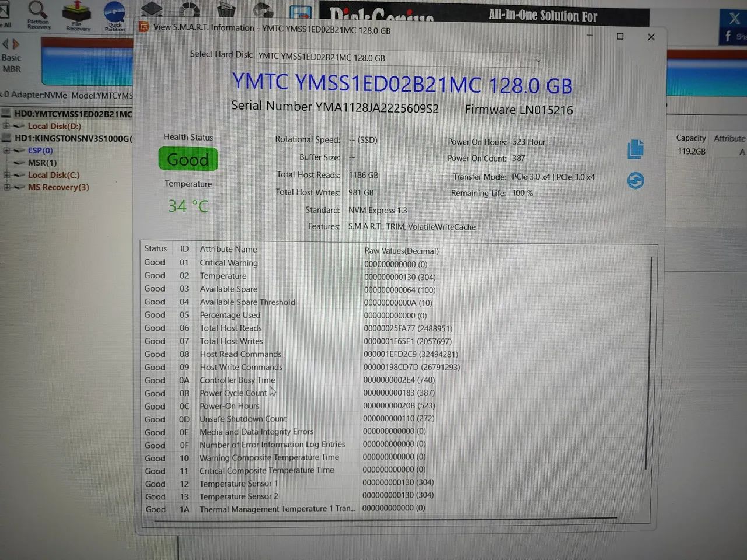This screenshot has width=747, height=560.
Task: Click the 119.2GB capacity cell in main window
Action: (x=692, y=152)
